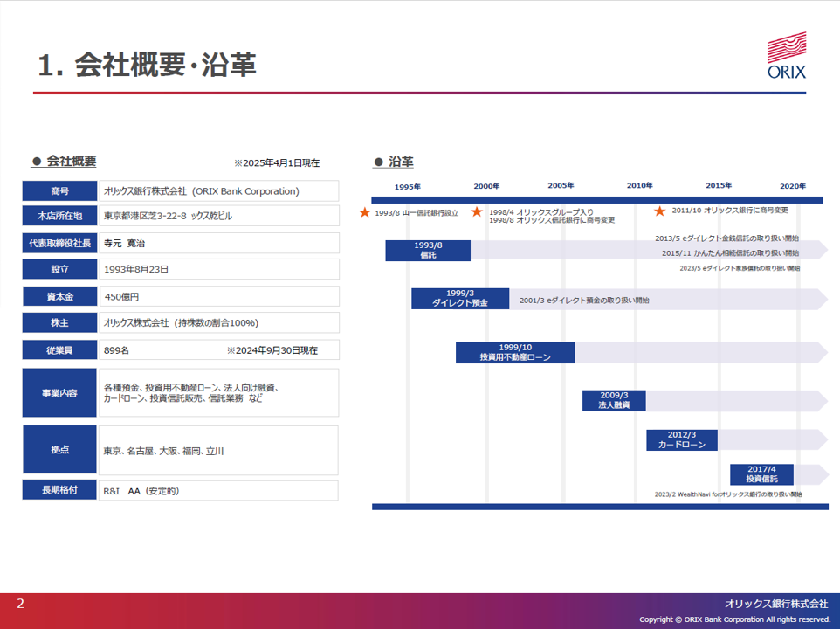Click the 1995年 year label
Image resolution: width=840 pixels, height=629 pixels.
tap(408, 187)
